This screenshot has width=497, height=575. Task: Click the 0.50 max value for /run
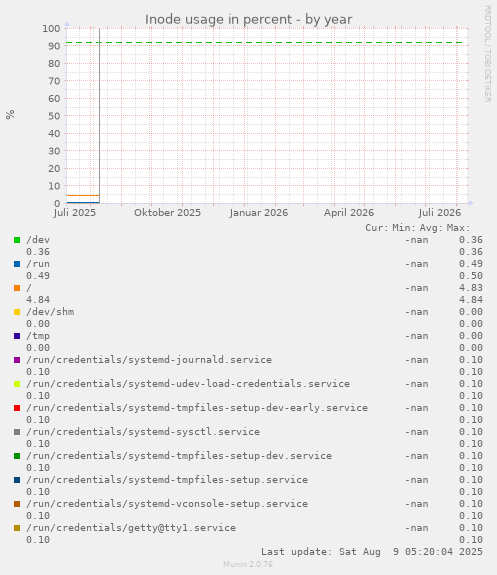pos(471,276)
